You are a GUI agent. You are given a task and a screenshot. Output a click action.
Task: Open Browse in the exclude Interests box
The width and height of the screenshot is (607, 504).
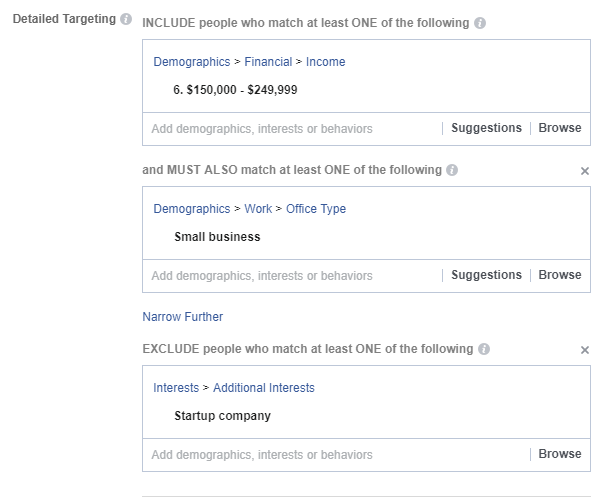coord(559,454)
